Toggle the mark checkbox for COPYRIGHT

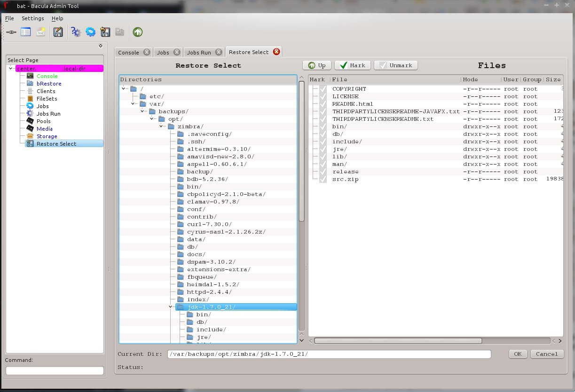click(x=323, y=89)
